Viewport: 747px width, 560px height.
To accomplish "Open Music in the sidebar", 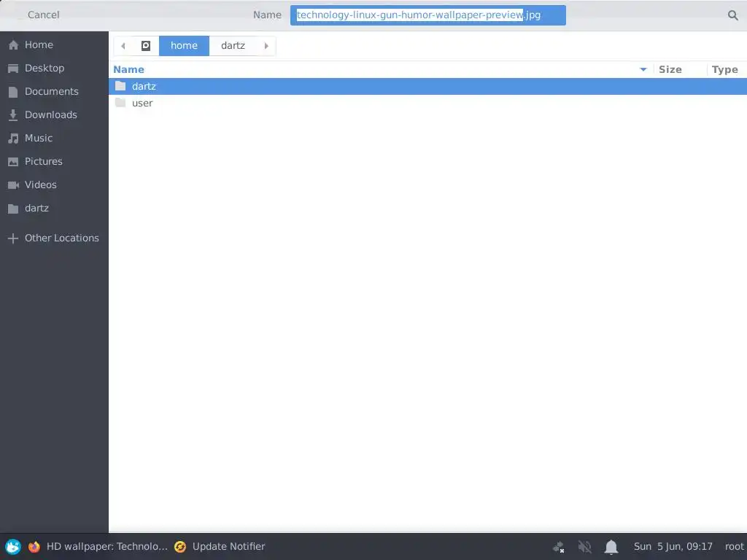I will [54, 138].
